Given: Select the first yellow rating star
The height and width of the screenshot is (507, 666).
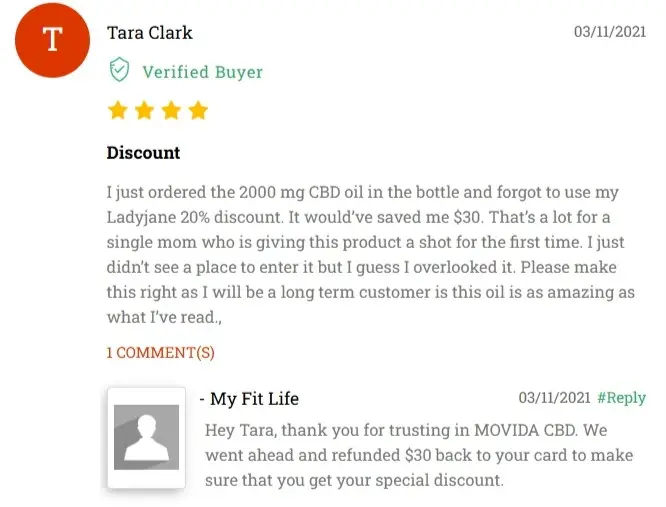Looking at the screenshot, I should point(118,110).
